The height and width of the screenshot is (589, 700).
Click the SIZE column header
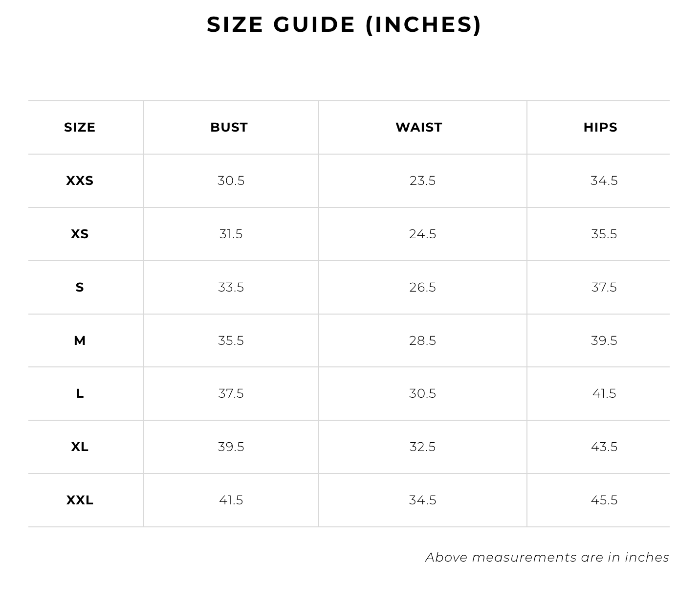coord(80,127)
